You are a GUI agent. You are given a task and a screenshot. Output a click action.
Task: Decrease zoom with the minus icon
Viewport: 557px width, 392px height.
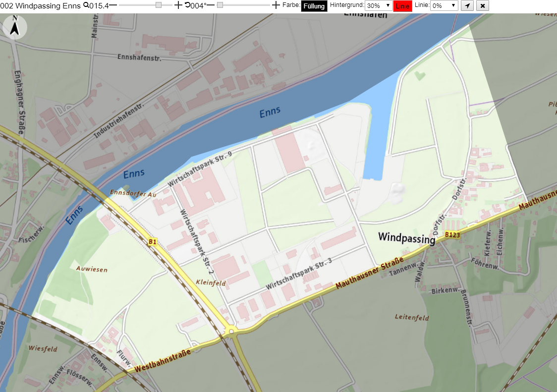click(x=113, y=5)
